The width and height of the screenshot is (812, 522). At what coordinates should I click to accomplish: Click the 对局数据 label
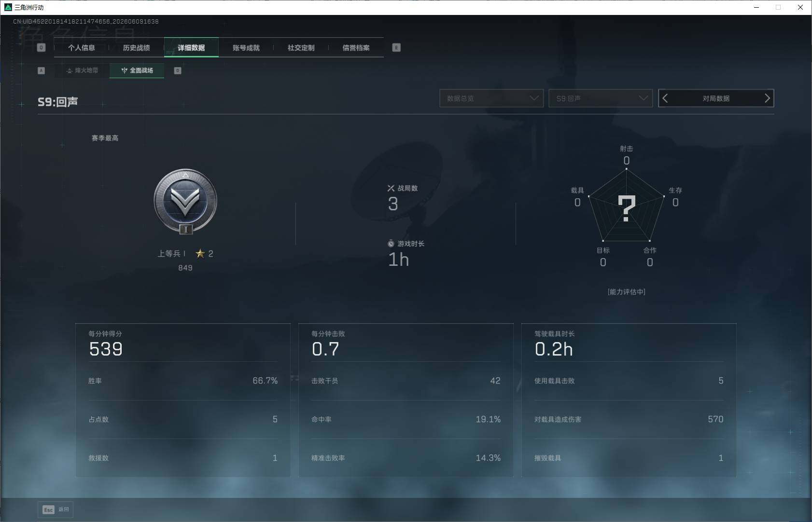pyautogui.click(x=716, y=98)
